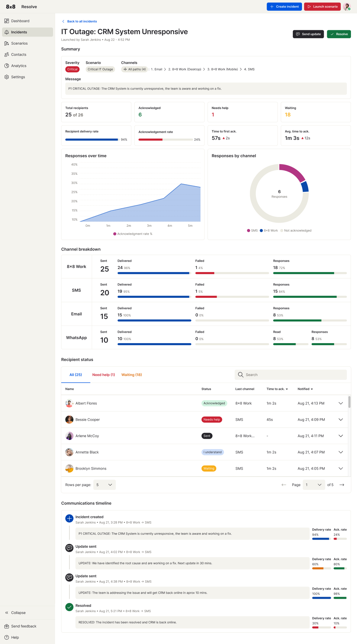Open the Page number dropdown
The image size is (357, 644).
[x=314, y=485]
